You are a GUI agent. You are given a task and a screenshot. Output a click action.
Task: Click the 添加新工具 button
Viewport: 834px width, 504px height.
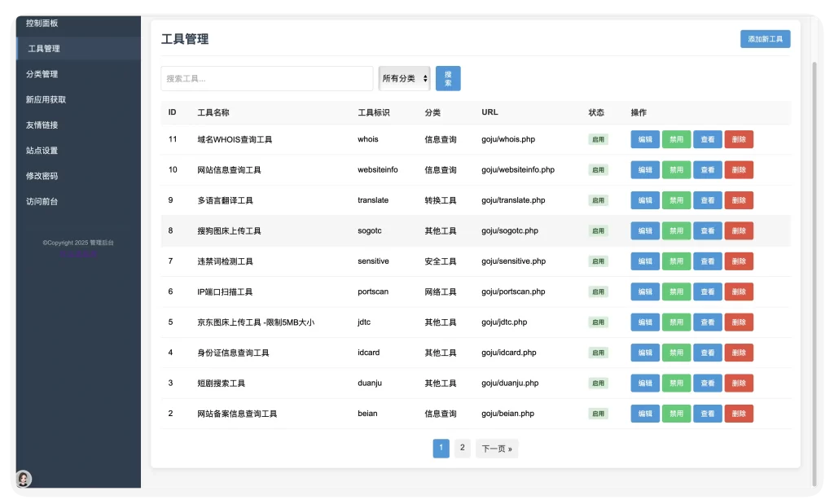tap(765, 38)
